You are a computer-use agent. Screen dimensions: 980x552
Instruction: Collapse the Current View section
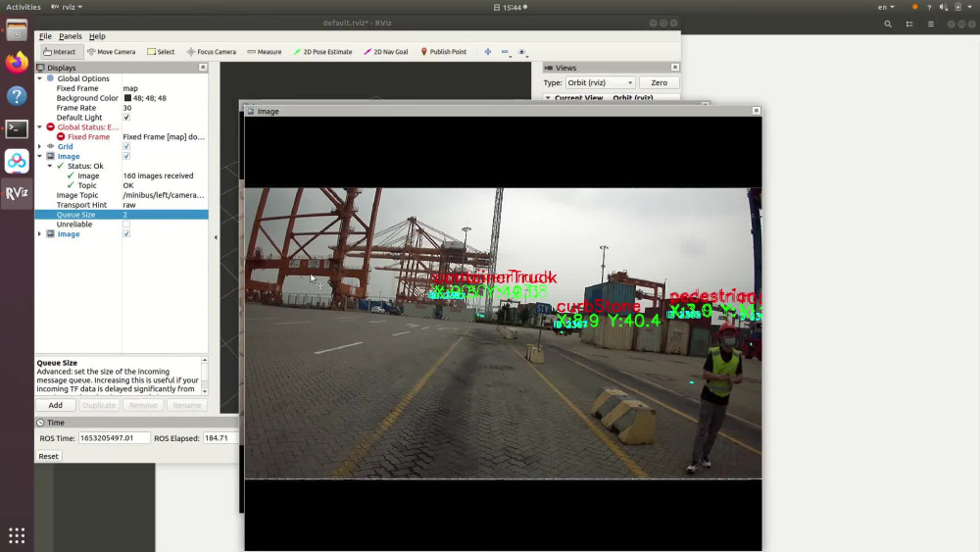coord(548,98)
